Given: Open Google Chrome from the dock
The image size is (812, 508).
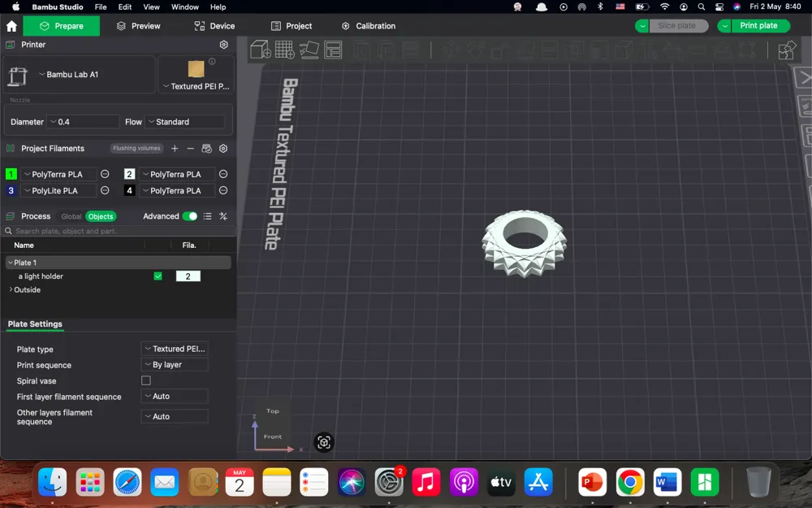Looking at the screenshot, I should pyautogui.click(x=630, y=482).
